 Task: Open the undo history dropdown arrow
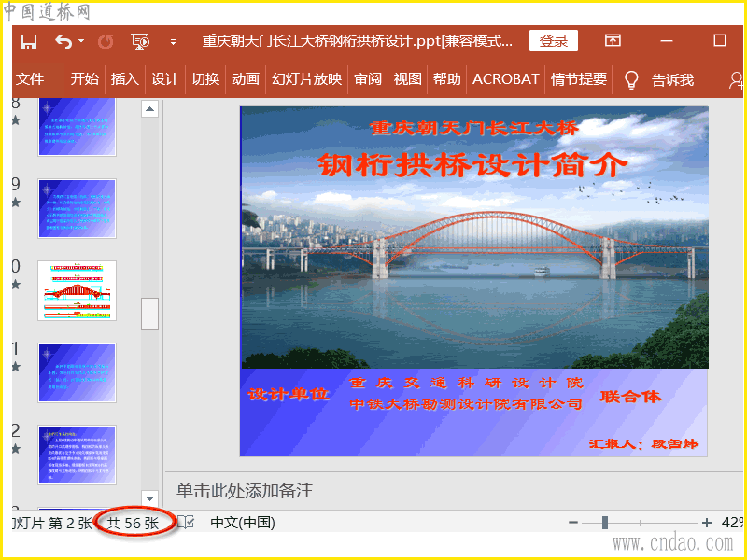tap(81, 41)
